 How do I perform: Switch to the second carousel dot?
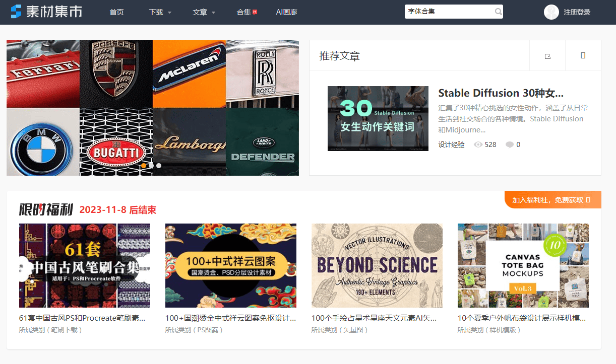click(x=151, y=166)
